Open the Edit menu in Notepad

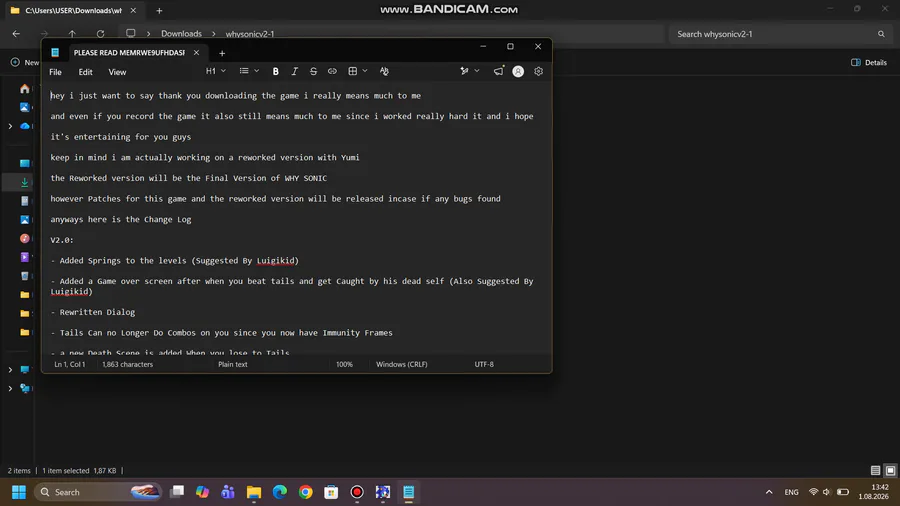pyautogui.click(x=86, y=72)
